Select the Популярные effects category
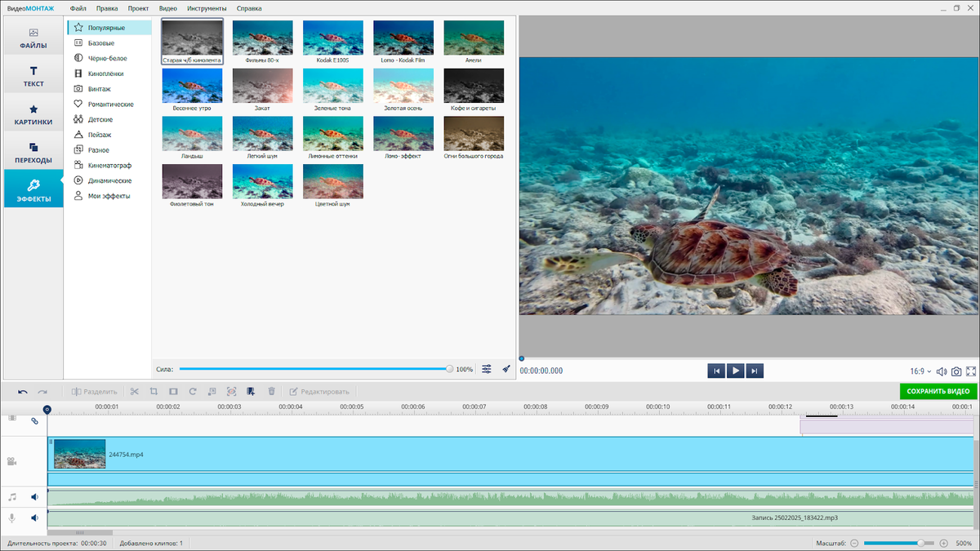 109,28
